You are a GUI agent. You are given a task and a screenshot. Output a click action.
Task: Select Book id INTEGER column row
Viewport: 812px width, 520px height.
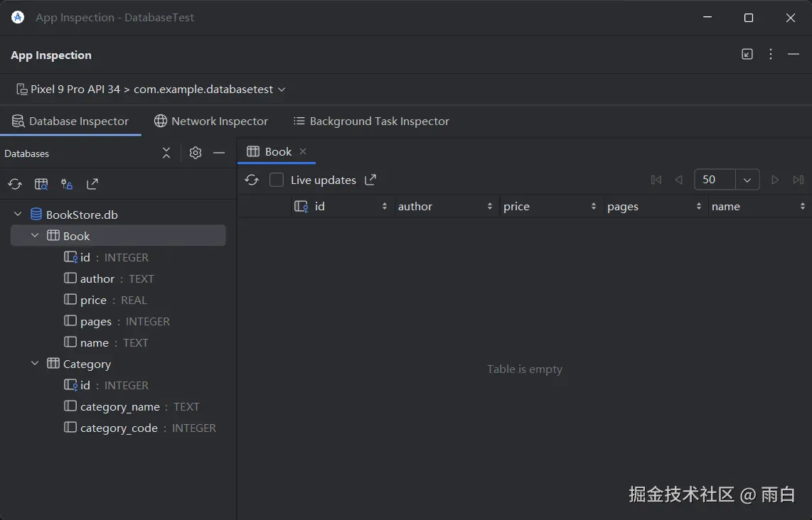pos(118,257)
